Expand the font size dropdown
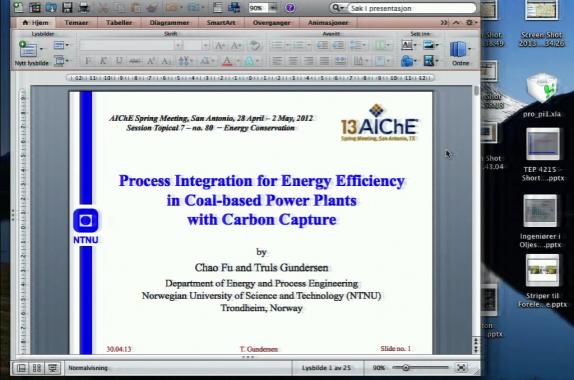Viewport: 574px width, 380px height. [x=205, y=45]
